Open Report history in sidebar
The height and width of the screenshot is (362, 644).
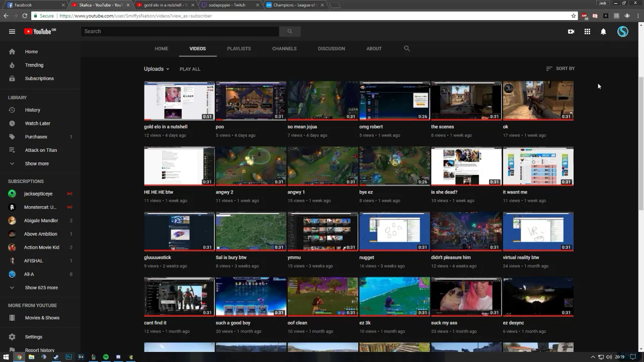(40, 350)
